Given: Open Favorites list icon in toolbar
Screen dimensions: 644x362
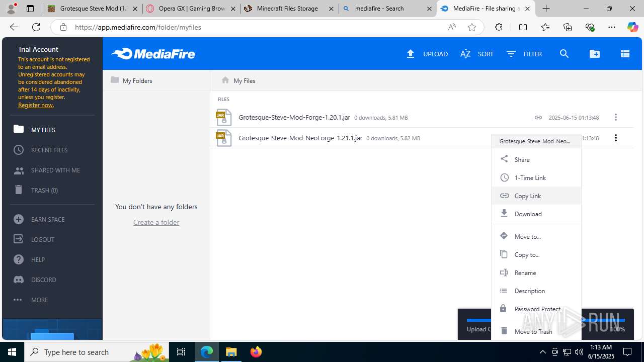Looking at the screenshot, I should tap(545, 27).
